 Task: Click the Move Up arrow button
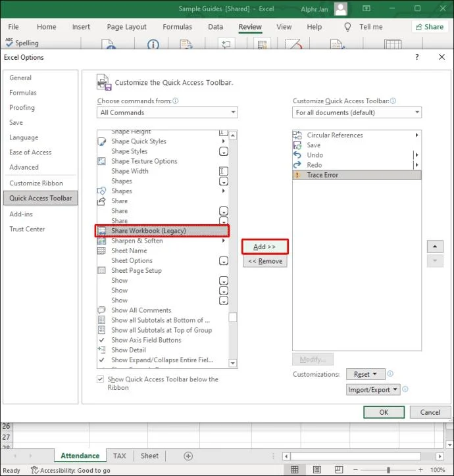coord(435,247)
